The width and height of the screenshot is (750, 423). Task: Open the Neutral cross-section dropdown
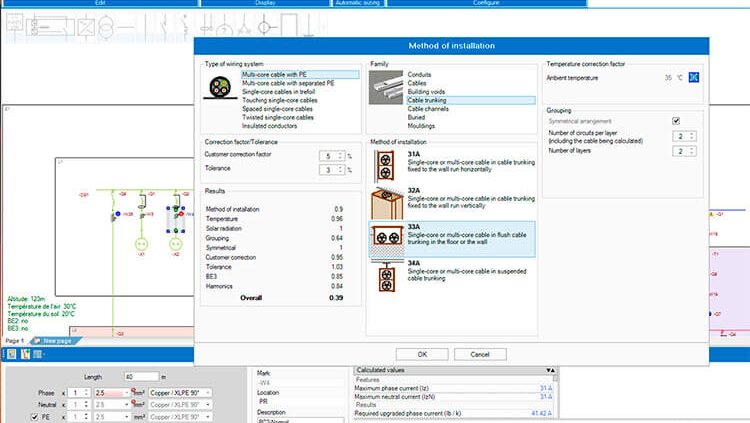[x=126, y=405]
